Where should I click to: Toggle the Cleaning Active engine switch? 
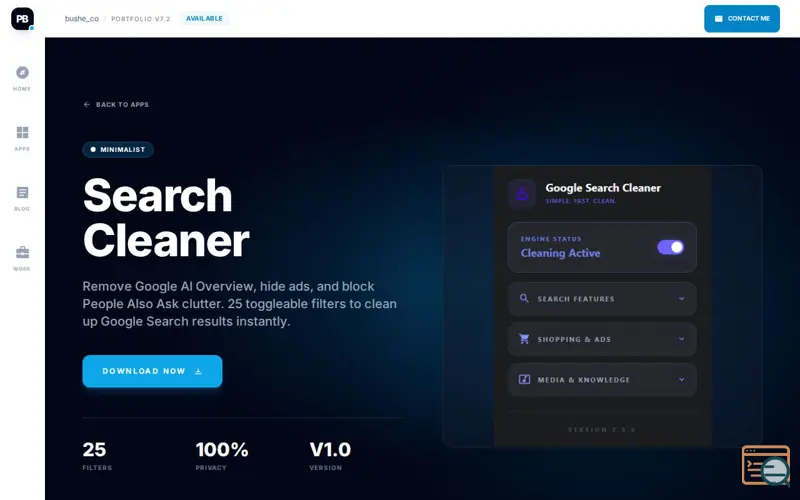click(670, 247)
